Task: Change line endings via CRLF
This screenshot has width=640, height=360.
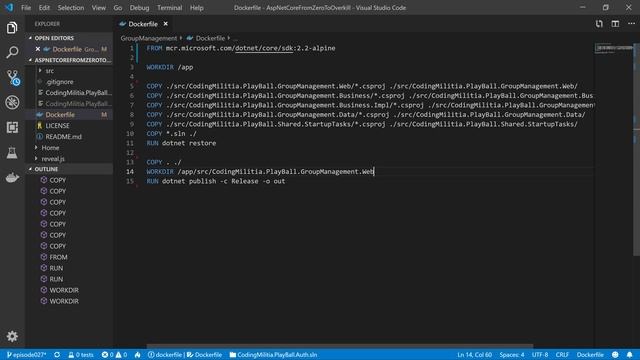Action: (x=562, y=355)
